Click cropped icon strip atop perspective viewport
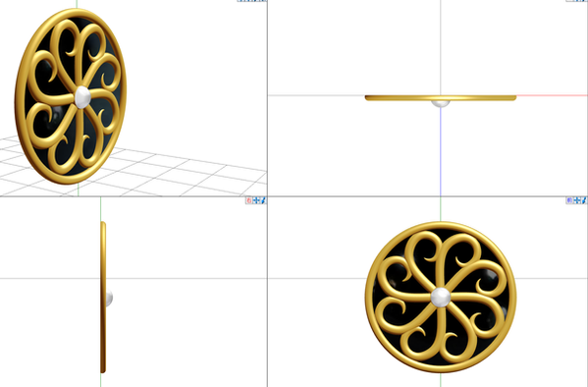 coord(251,1)
